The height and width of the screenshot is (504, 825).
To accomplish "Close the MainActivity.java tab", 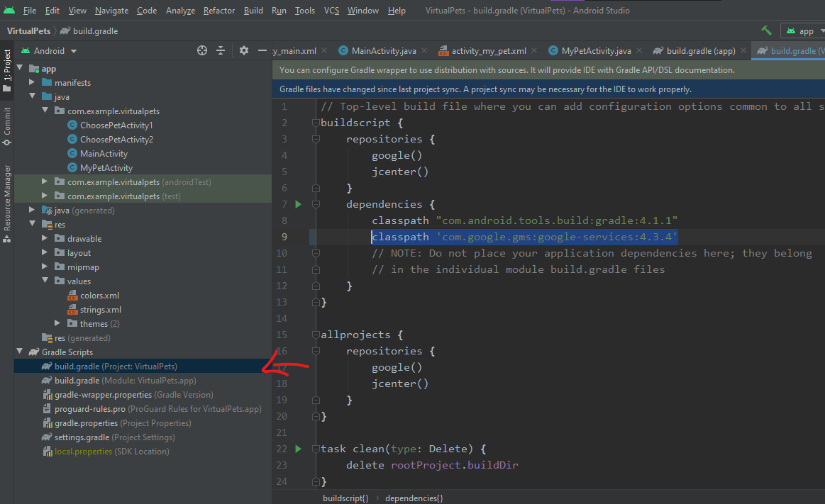I will tap(424, 51).
